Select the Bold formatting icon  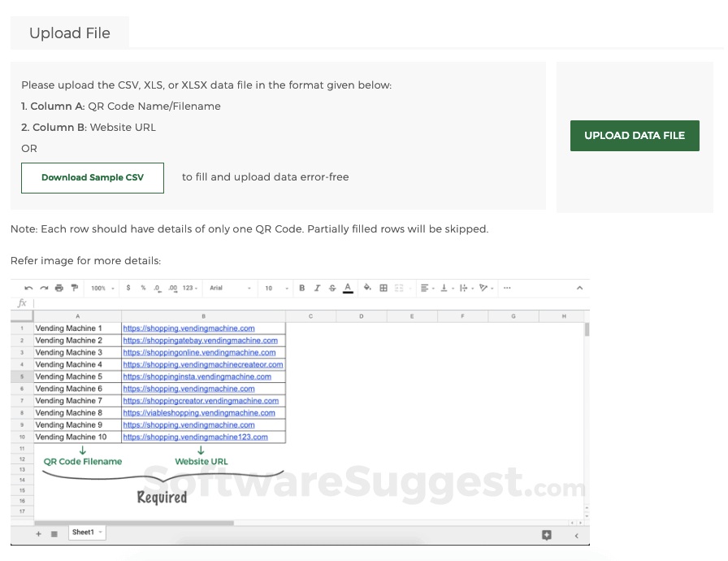coord(301,288)
